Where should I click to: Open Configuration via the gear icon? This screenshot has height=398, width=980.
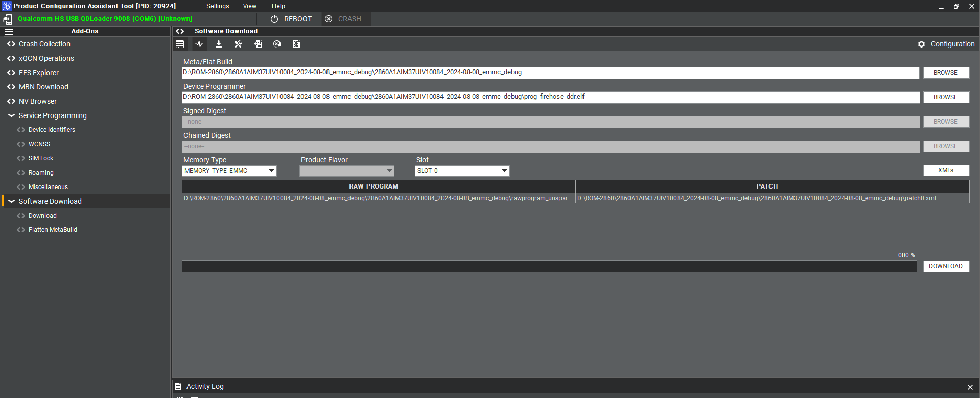[x=921, y=44]
